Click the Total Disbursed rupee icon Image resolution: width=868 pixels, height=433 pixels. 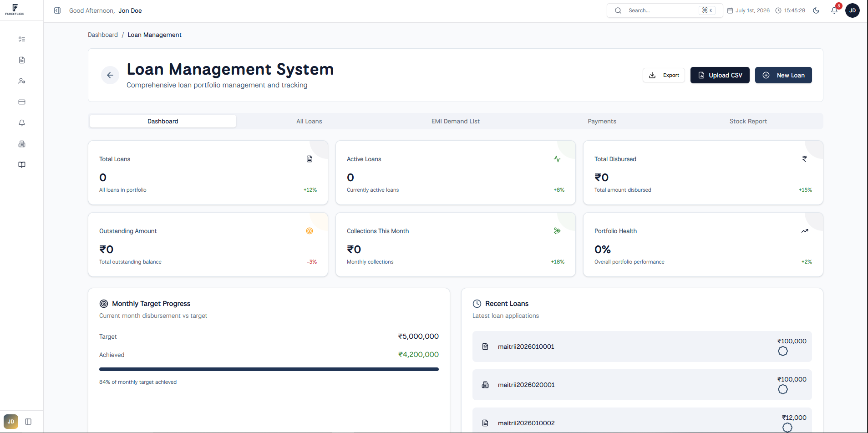805,159
